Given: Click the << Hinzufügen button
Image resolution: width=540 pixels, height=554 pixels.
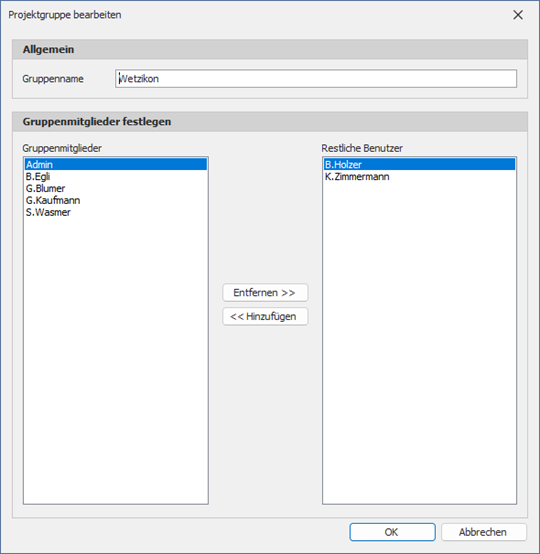Looking at the screenshot, I should pyautogui.click(x=265, y=316).
